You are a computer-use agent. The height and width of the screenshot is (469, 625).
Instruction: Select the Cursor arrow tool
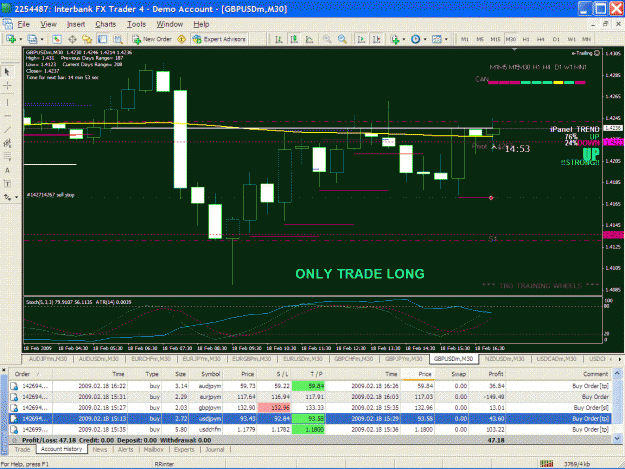click(x=7, y=72)
